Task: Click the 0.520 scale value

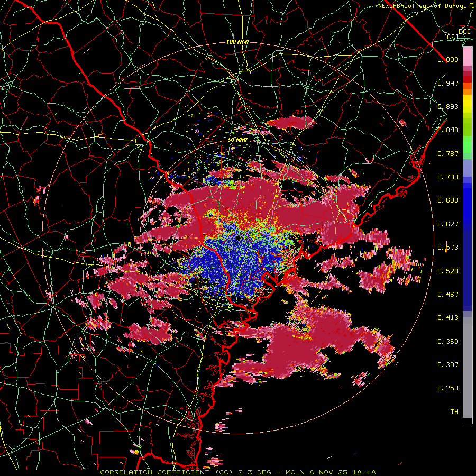Action: click(448, 271)
